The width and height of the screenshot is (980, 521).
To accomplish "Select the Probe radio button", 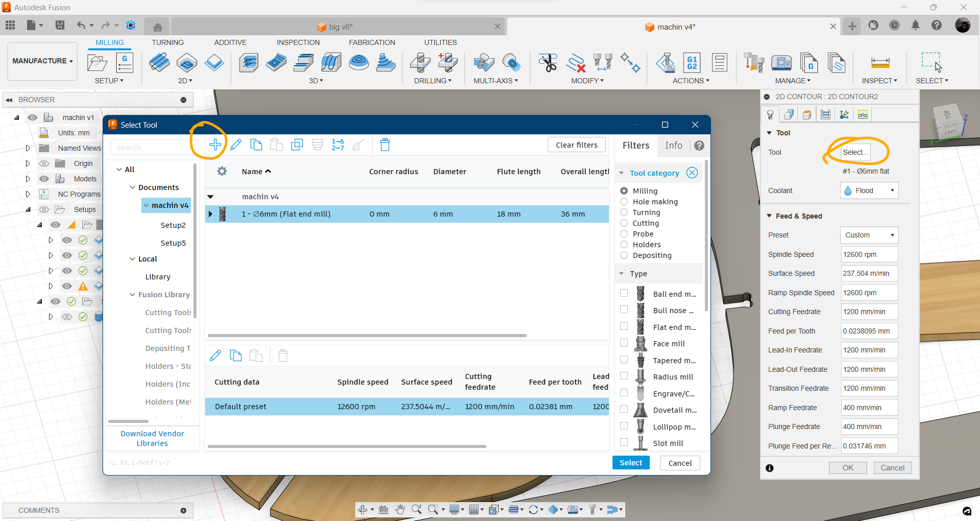I will [624, 233].
